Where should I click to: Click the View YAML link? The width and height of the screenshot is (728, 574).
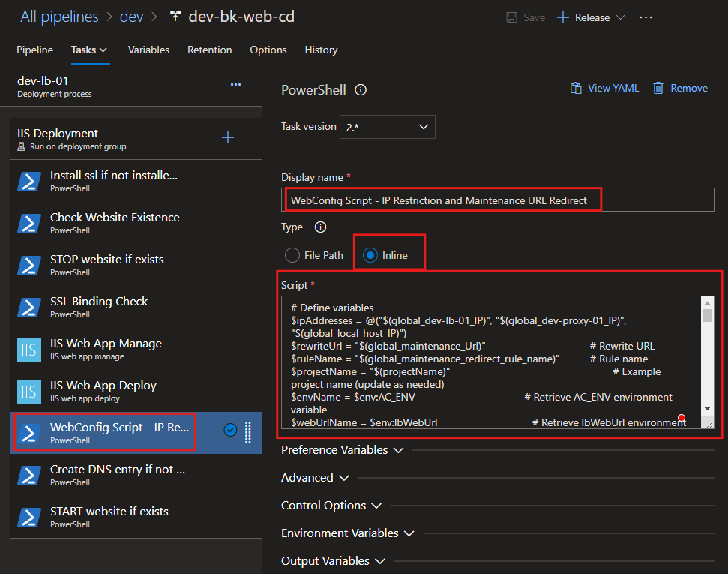click(613, 88)
